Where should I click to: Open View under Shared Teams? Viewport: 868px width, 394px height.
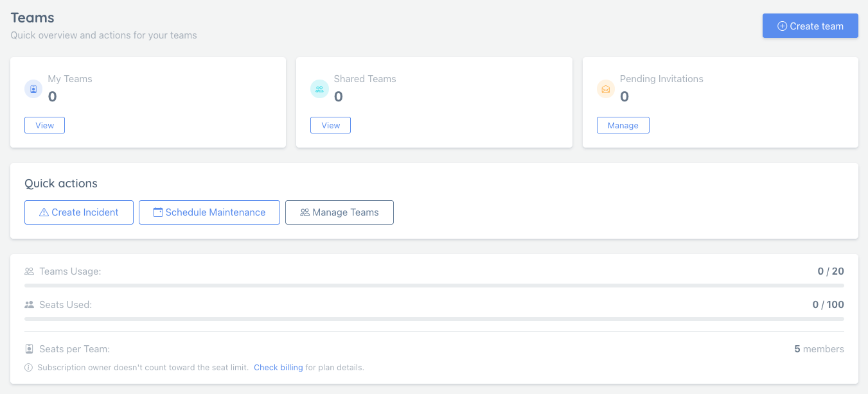click(330, 125)
